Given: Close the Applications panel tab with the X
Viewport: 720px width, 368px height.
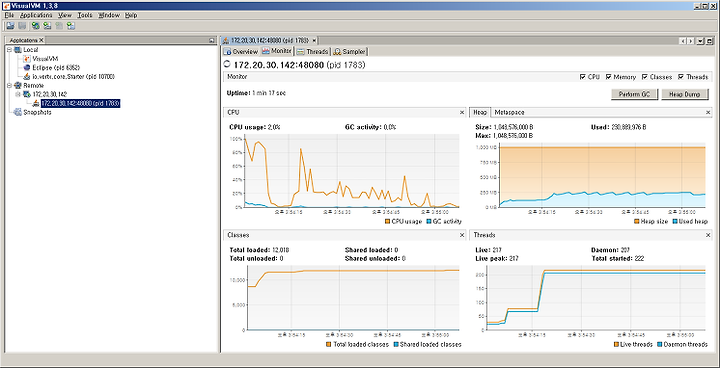Looking at the screenshot, I should pyautogui.click(x=41, y=40).
